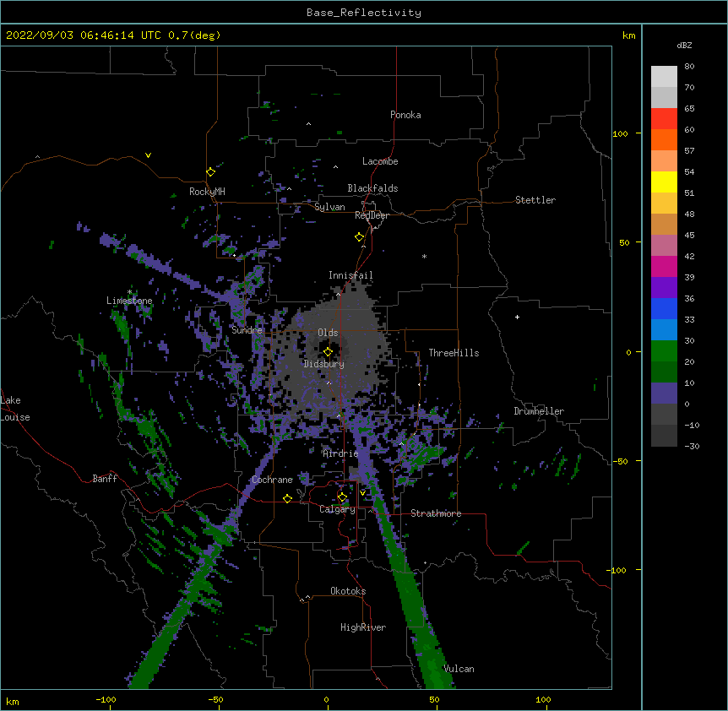Click the 0.7(deg) elevation angle text

pyautogui.click(x=194, y=35)
